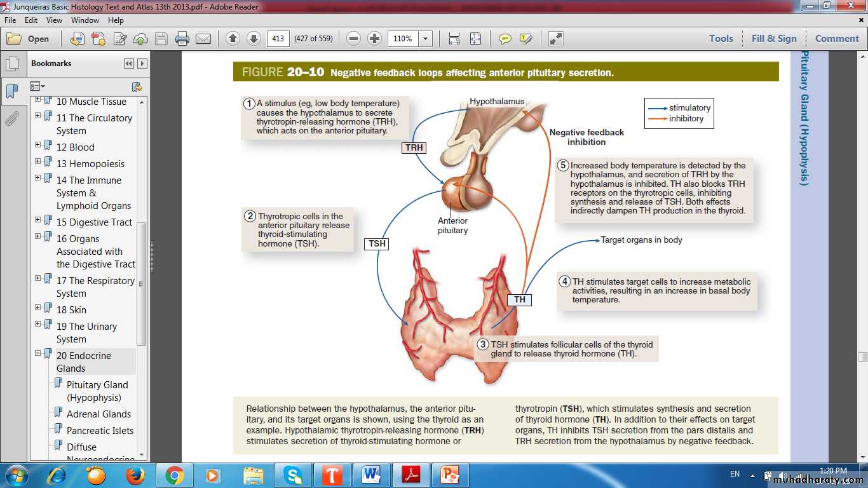Expand the 17 The Respiratory System bookmark
This screenshot has height=488, width=868.
38,278
